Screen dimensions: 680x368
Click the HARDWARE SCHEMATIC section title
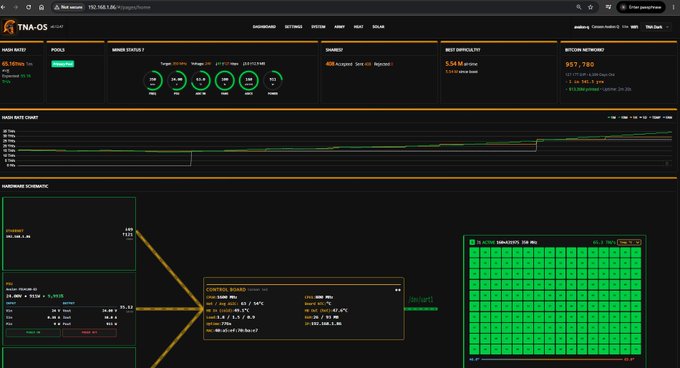click(25, 186)
